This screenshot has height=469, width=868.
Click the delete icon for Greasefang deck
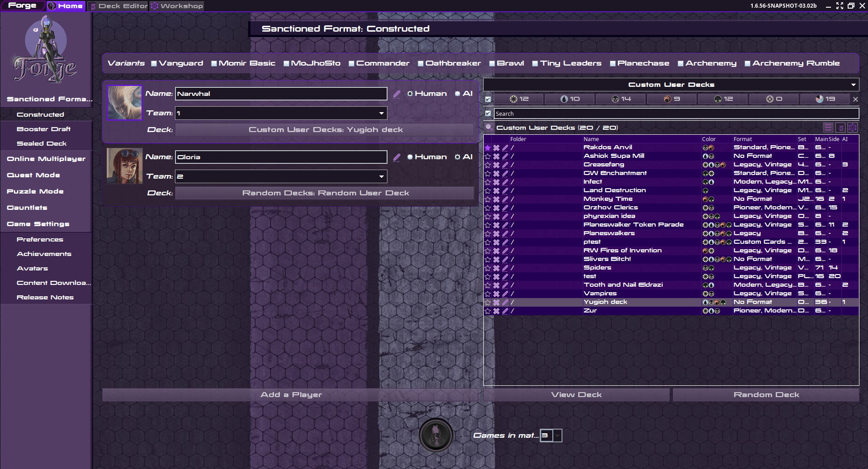[x=496, y=165]
